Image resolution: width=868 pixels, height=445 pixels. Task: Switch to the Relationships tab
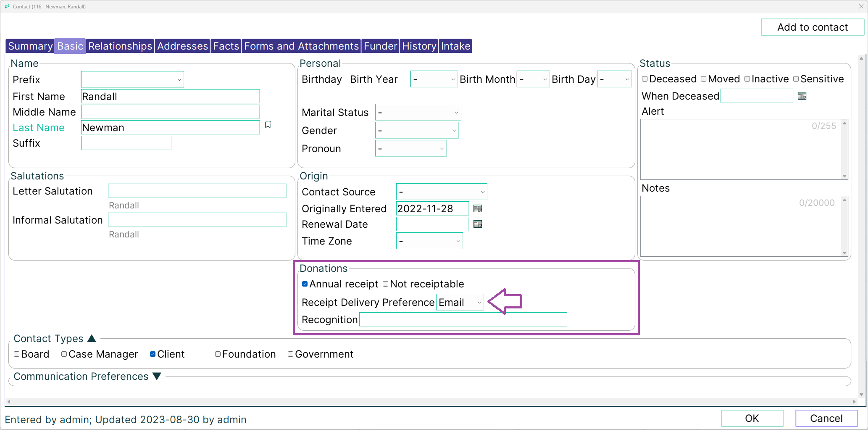tap(120, 46)
